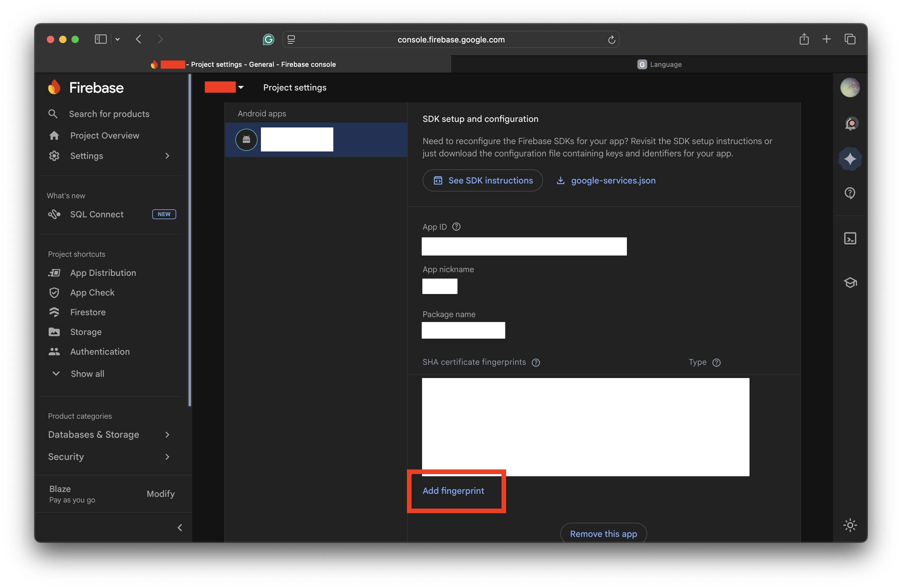Click Search for products field

click(109, 114)
